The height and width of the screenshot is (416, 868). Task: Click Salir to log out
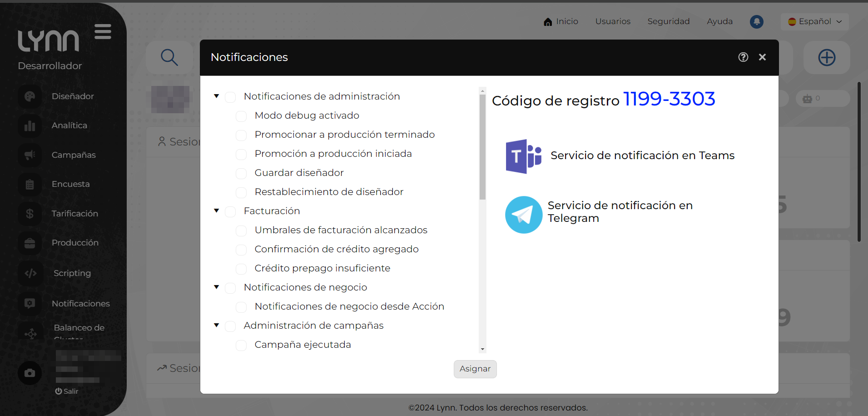click(67, 391)
